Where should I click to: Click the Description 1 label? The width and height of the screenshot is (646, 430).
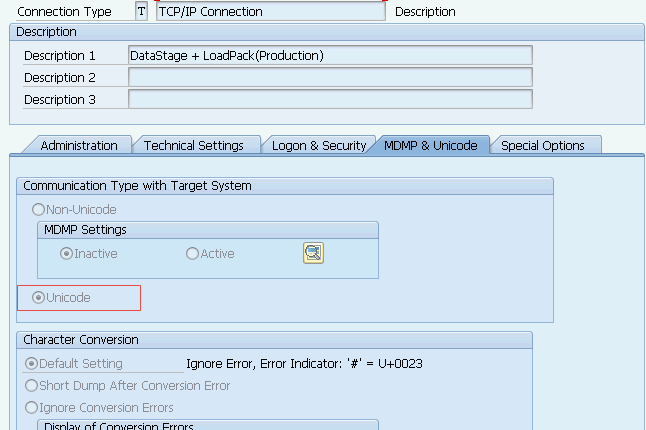tap(60, 56)
